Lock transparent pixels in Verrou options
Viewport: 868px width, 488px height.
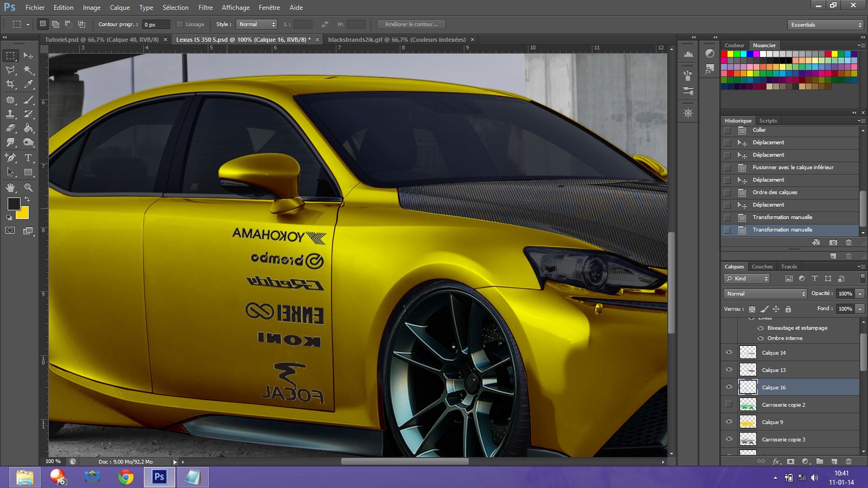click(x=752, y=309)
